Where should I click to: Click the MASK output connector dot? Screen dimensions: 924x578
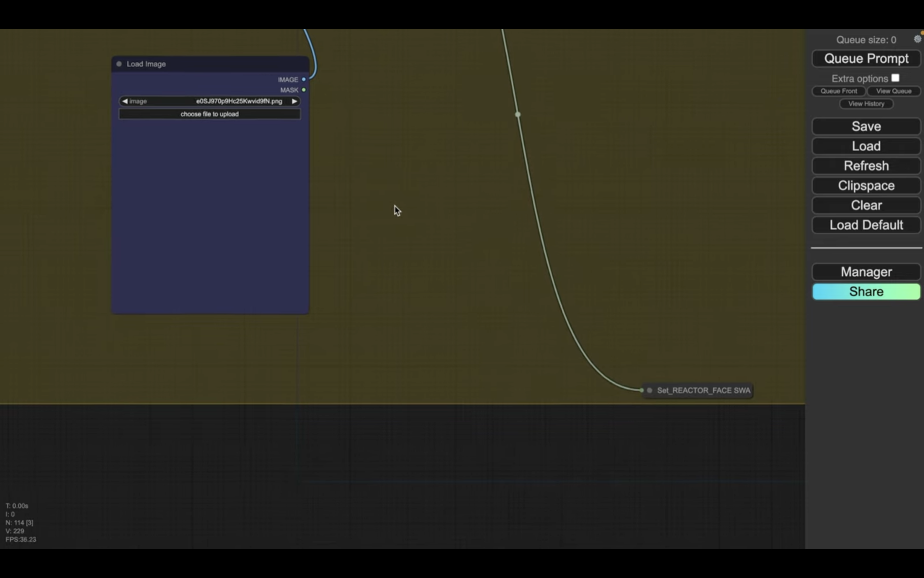[x=304, y=90]
